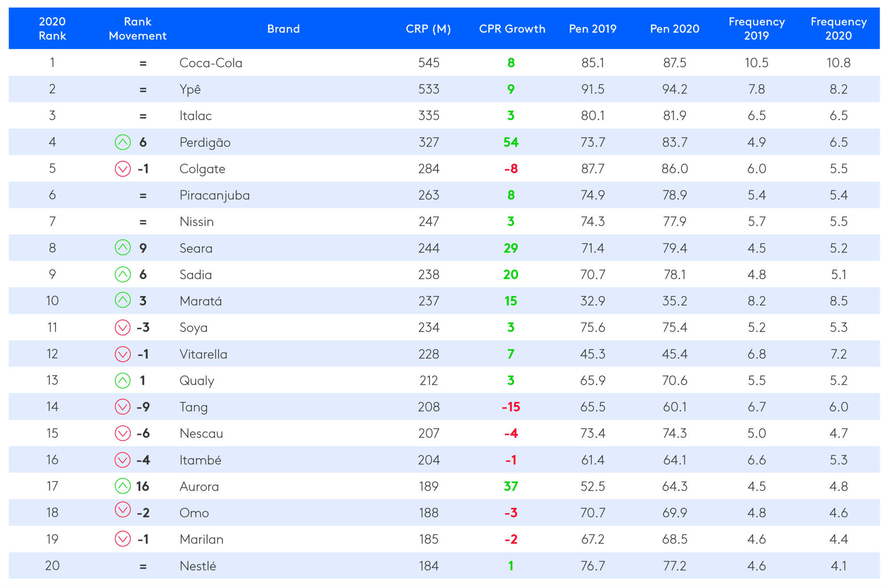Click the green up arrow beside Aurora
888x588 pixels.
(x=123, y=486)
